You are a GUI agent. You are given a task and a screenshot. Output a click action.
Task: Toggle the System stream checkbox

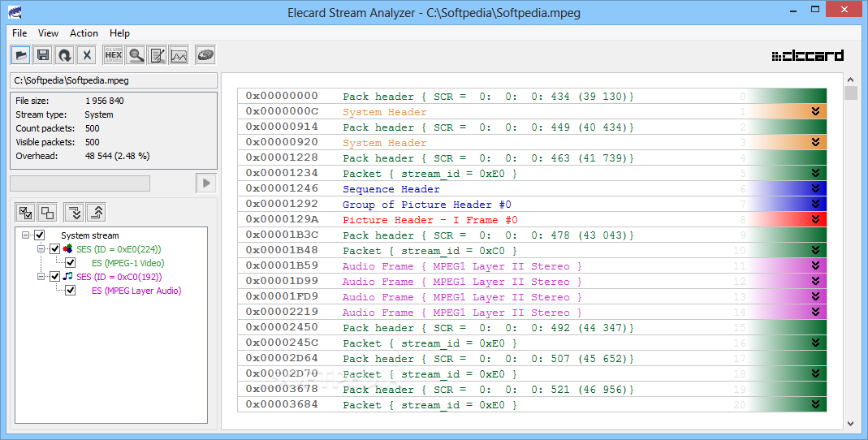tap(40, 235)
